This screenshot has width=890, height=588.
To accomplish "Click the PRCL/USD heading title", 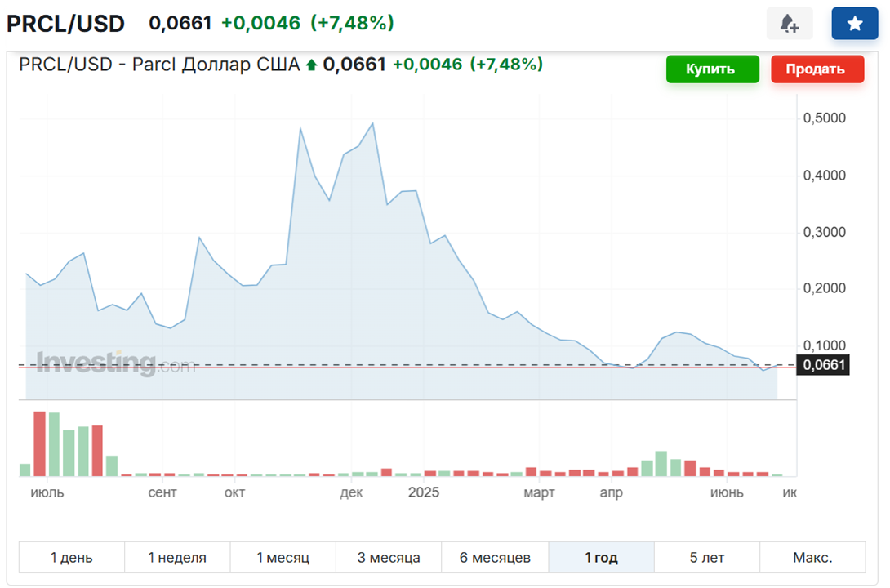I will click(65, 24).
